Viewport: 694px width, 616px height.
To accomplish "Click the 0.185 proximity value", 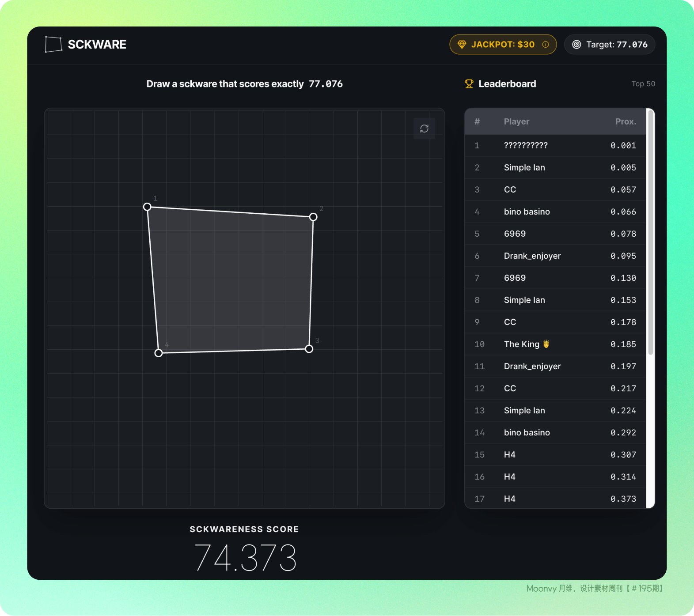I will 623,344.
